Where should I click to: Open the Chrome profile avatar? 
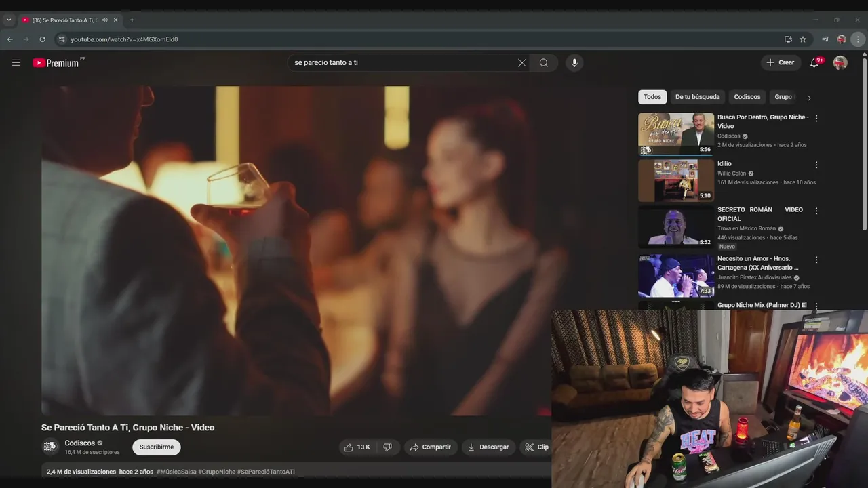842,39
